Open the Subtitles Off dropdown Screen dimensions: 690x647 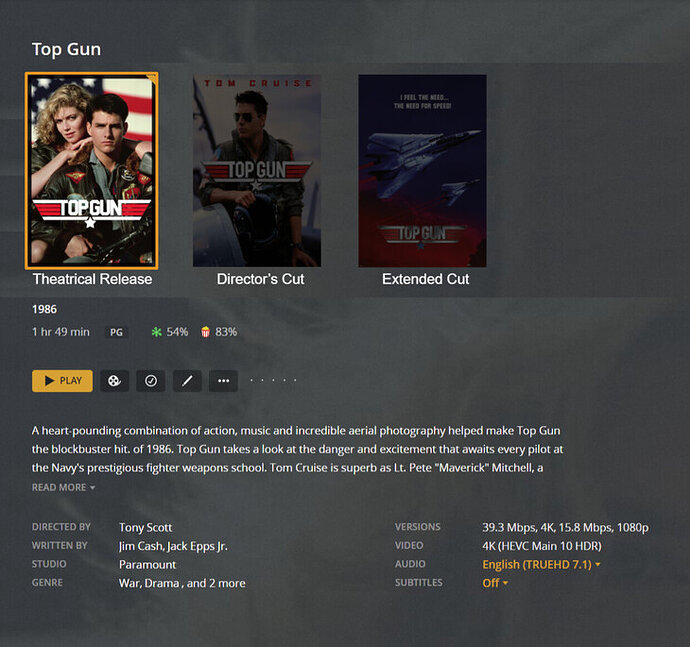tap(495, 583)
